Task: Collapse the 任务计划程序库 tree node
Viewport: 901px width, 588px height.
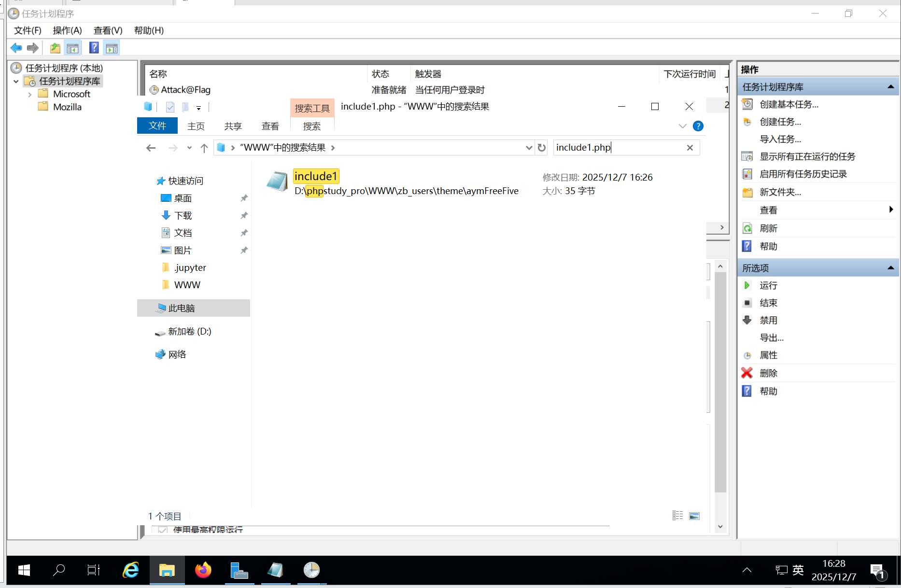Action: click(x=16, y=81)
